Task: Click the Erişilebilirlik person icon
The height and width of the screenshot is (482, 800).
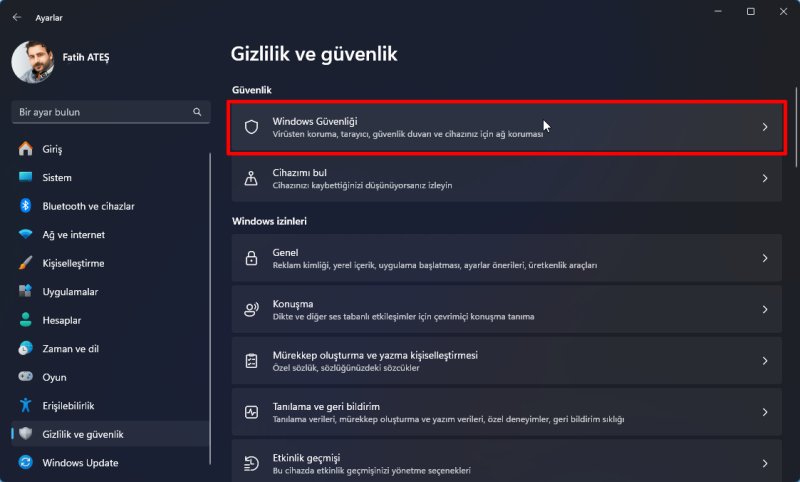Action: tap(26, 406)
